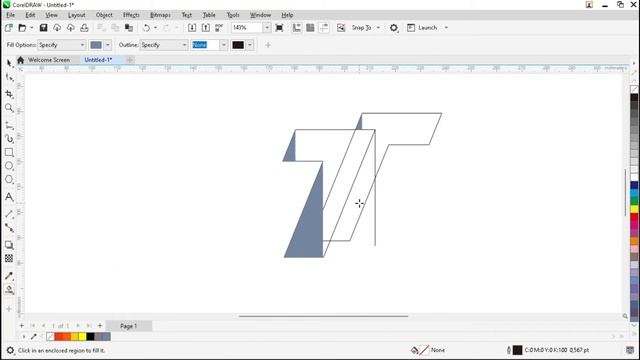Open the Window menu
The image size is (640, 360).
pos(260,15)
